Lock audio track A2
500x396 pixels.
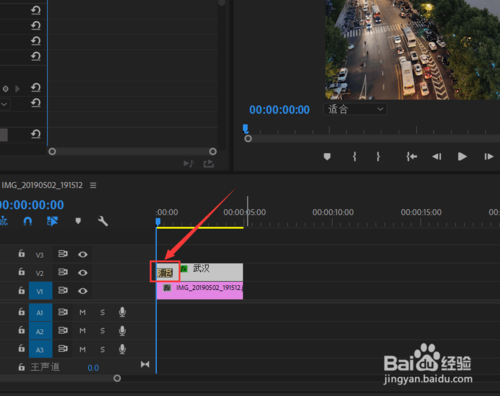[x=21, y=330]
